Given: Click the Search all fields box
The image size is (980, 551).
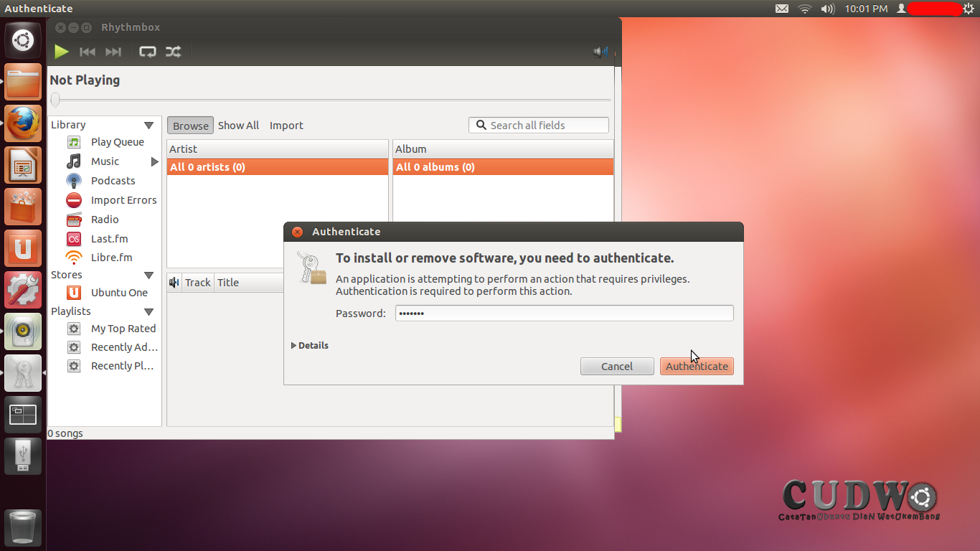Looking at the screenshot, I should point(539,126).
